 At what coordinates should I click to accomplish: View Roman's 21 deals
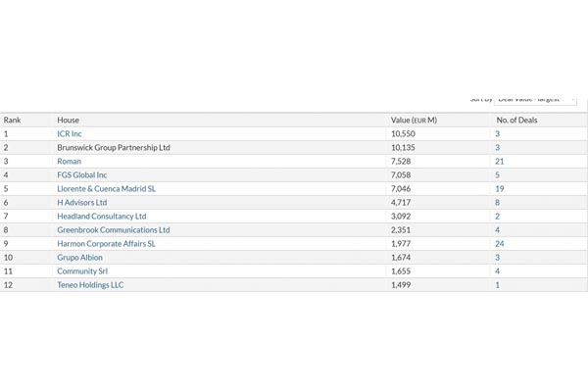499,161
